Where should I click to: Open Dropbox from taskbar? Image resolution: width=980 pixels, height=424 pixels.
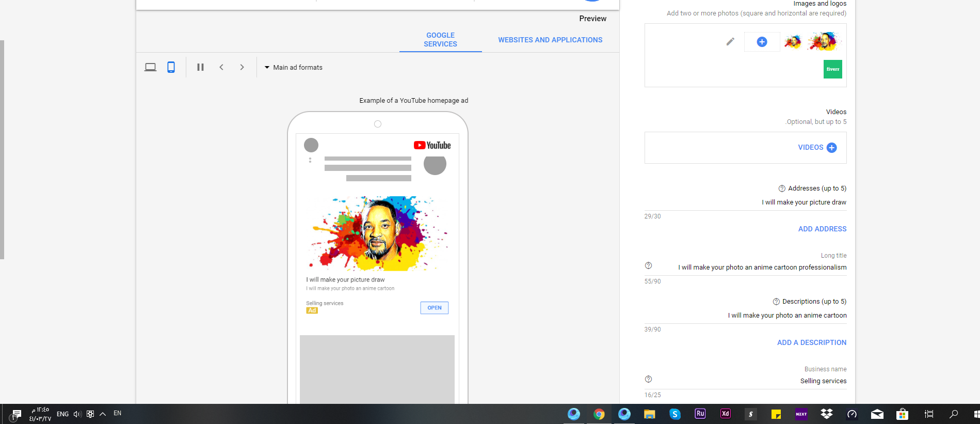click(826, 414)
